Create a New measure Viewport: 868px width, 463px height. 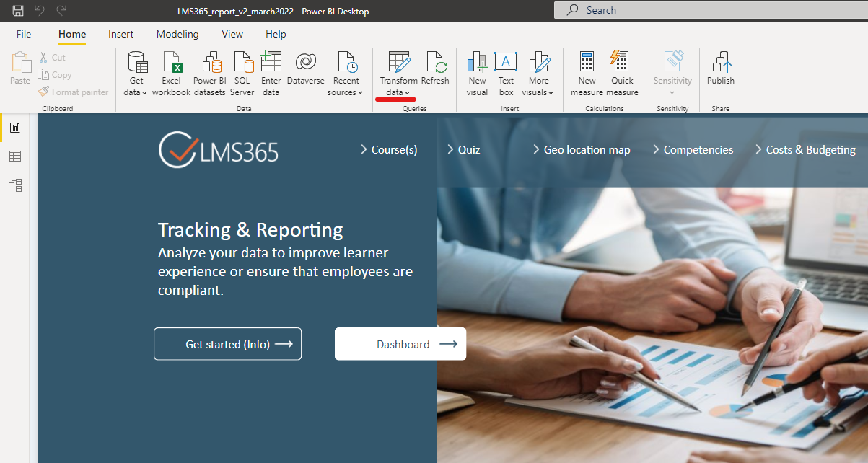coord(587,74)
